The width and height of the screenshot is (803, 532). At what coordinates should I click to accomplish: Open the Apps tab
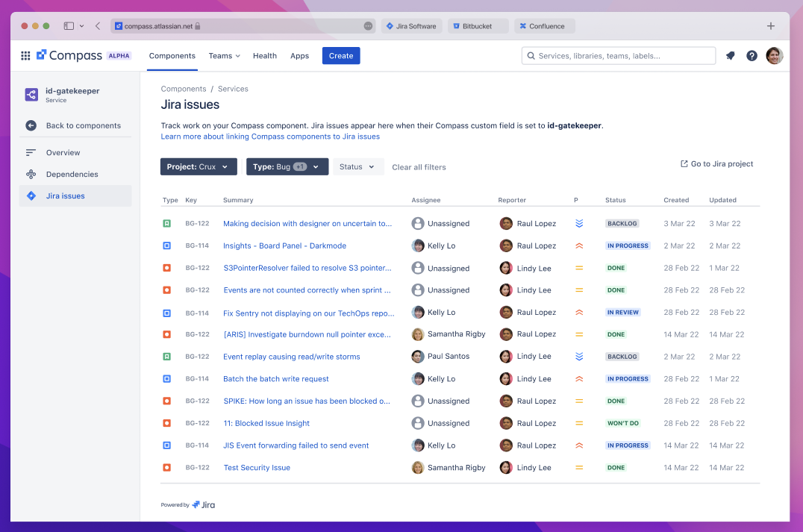(x=299, y=56)
